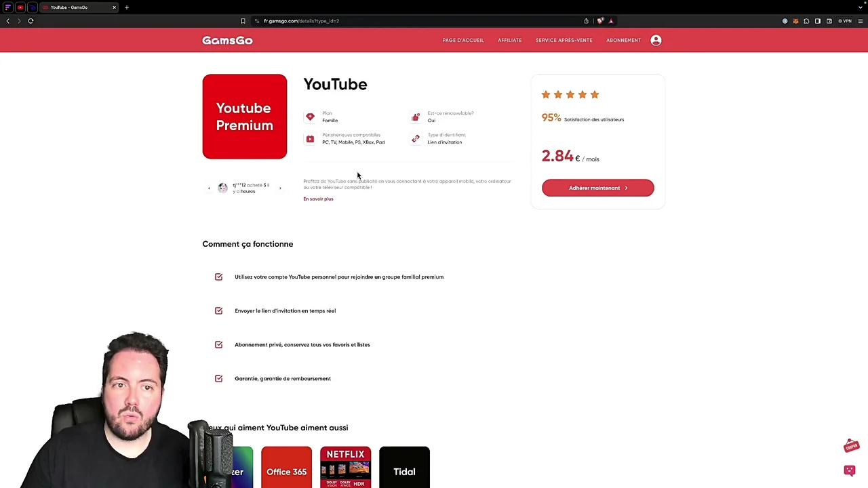This screenshot has width=868, height=488.
Task: Open the user account profile icon
Action: coord(656,40)
